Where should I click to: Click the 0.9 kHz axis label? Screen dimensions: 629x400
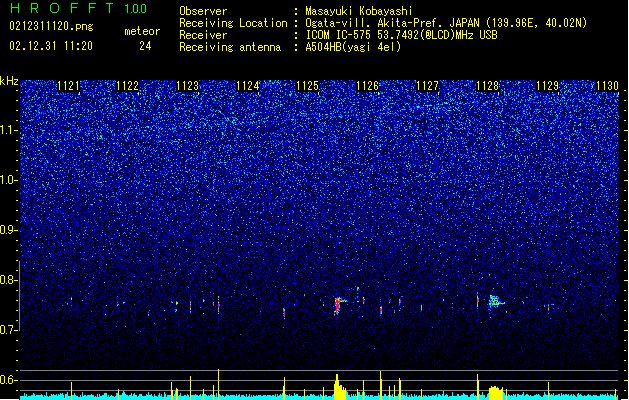pos(8,230)
